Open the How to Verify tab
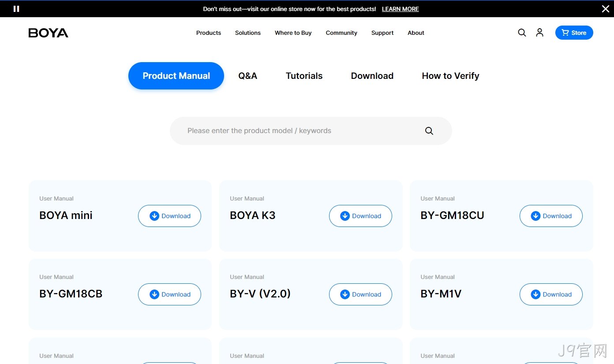 click(450, 76)
